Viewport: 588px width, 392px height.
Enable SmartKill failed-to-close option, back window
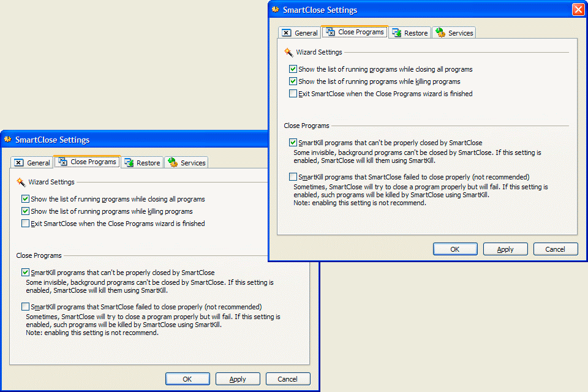coord(25,306)
